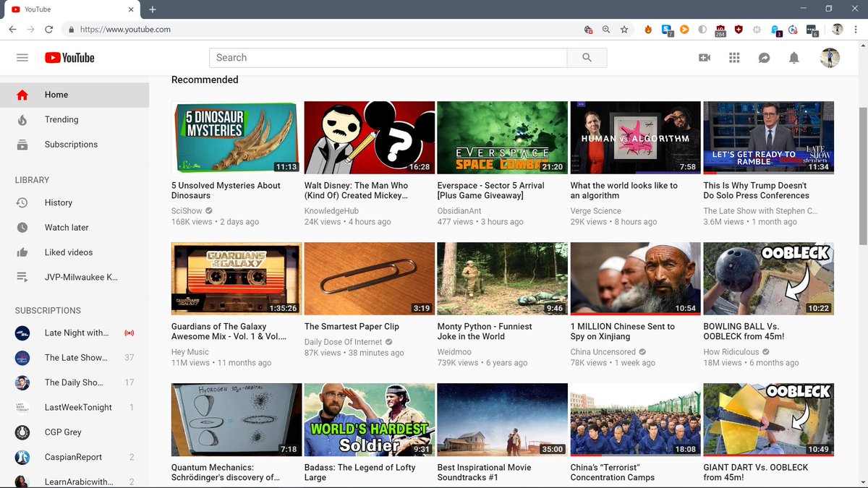Screen dimensions: 868x488
Task: Click the browser back arrow
Action: point(12,30)
